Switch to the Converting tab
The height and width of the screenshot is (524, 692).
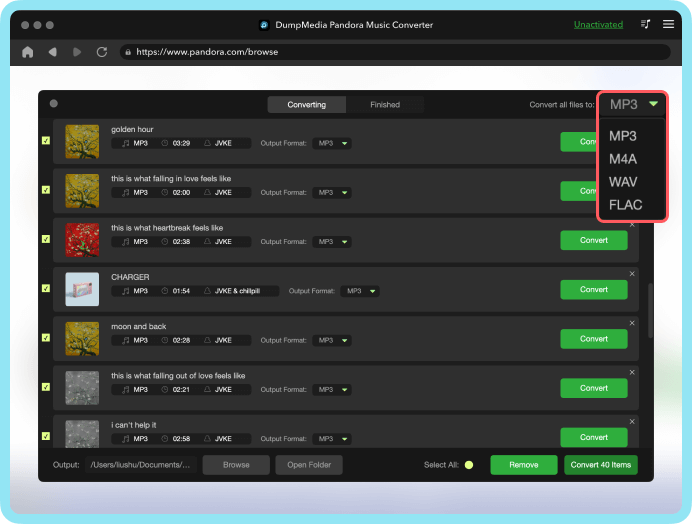tap(307, 105)
